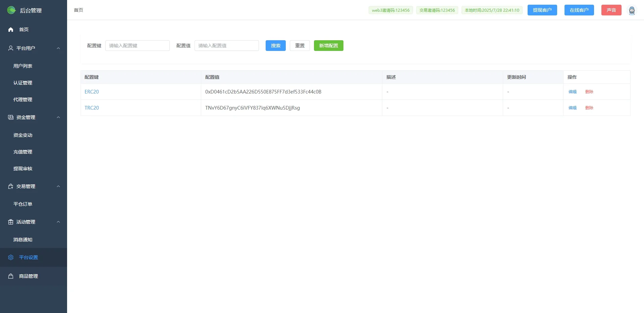
Task: Click the green logo beside 后台管理
Action: point(11,10)
